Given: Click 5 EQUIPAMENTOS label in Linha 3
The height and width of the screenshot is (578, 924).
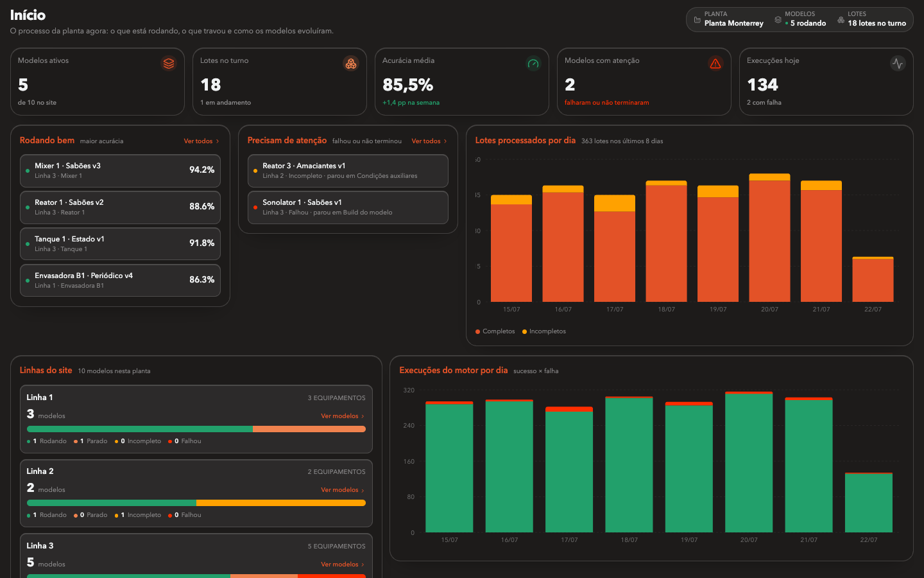Looking at the screenshot, I should pos(336,547).
